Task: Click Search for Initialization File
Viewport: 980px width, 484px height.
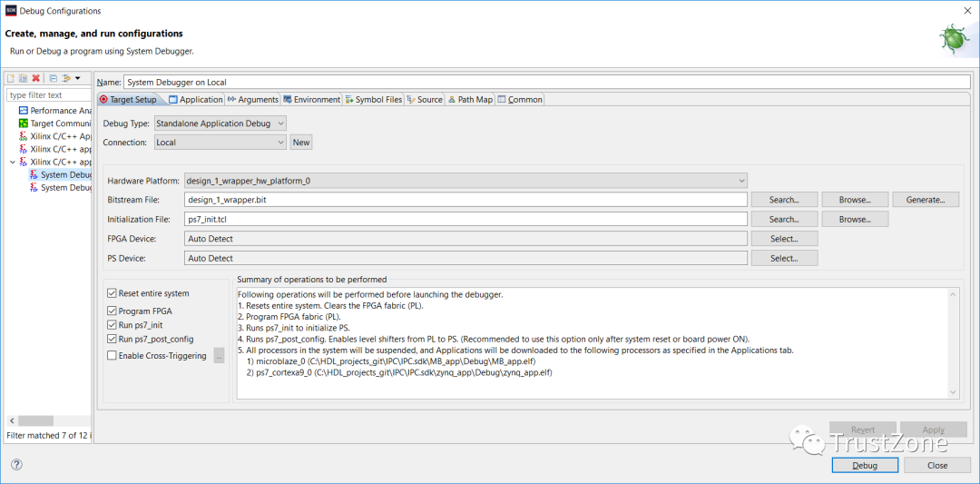Action: coord(784,220)
